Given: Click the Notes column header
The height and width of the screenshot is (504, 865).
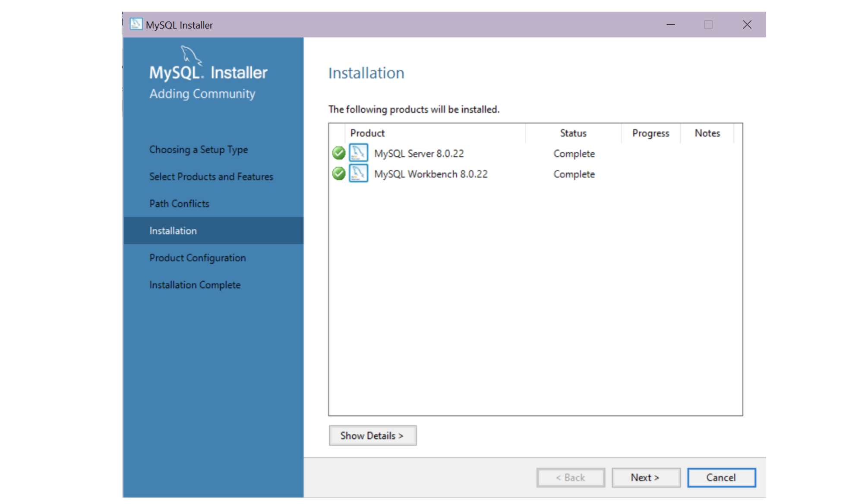Looking at the screenshot, I should [x=707, y=133].
